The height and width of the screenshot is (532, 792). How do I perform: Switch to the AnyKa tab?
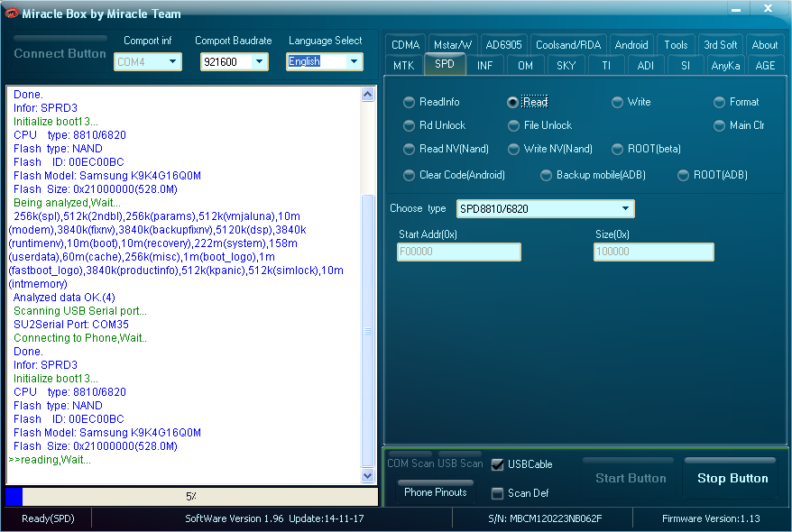click(x=725, y=66)
